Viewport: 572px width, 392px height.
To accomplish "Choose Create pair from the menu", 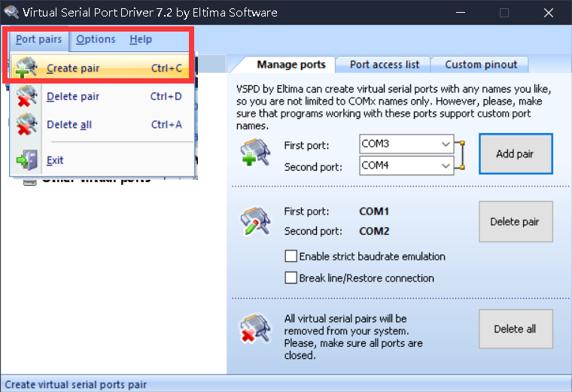I will click(102, 68).
